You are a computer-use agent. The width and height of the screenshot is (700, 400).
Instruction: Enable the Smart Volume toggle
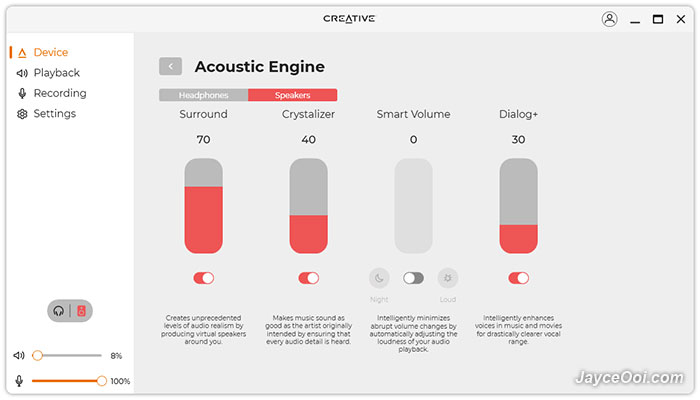(413, 278)
